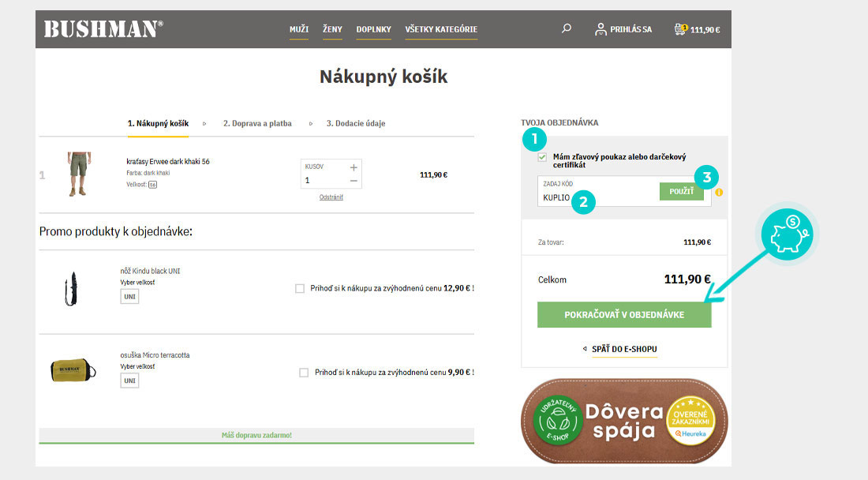The height and width of the screenshot is (480, 868).
Task: Select the 1. Nákupný košík step
Action: [159, 123]
